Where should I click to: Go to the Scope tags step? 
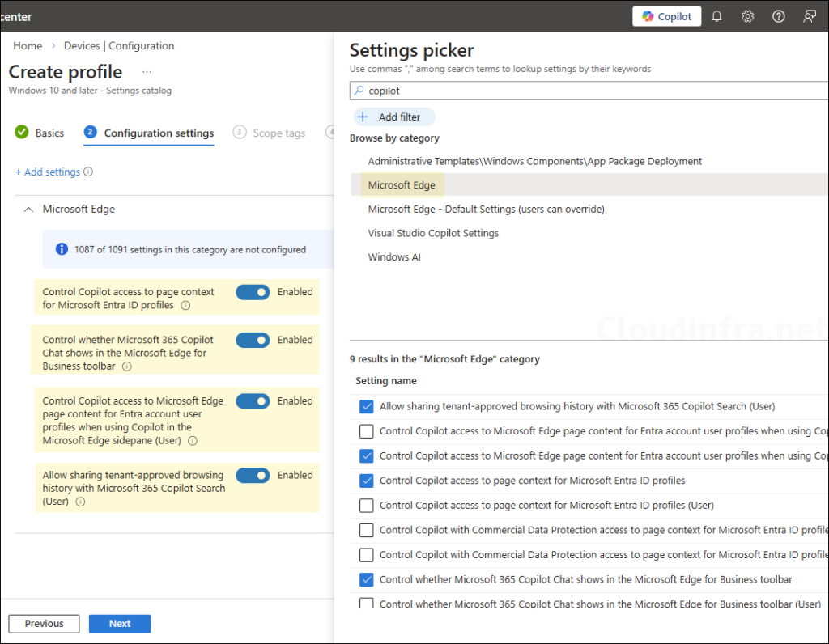(270, 133)
